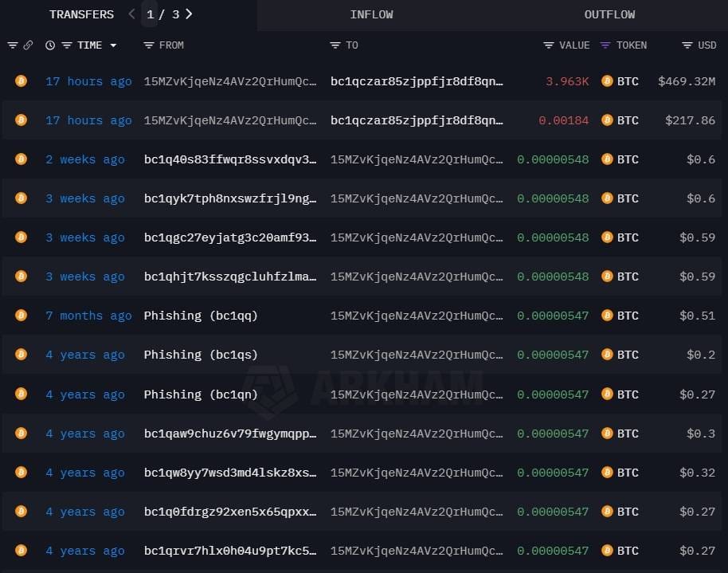Click BTC token icon in Phishing (bc1qs) row

(x=607, y=355)
